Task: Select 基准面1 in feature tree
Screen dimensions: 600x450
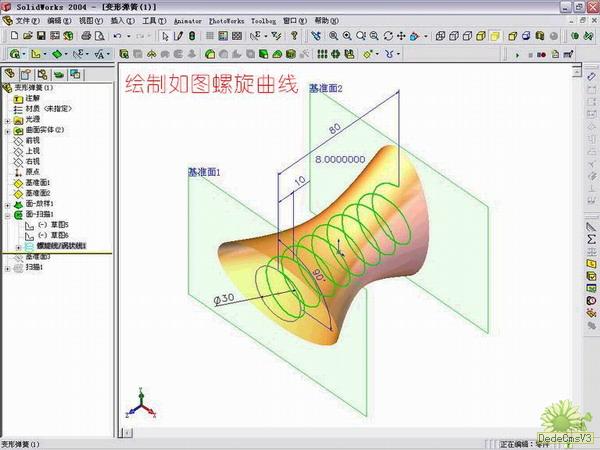Action: coord(37,182)
